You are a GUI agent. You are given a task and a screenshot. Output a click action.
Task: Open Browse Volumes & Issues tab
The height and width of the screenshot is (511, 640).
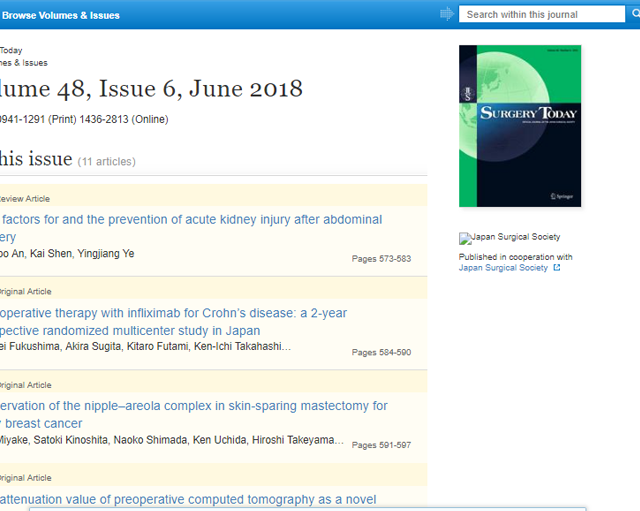click(x=60, y=15)
